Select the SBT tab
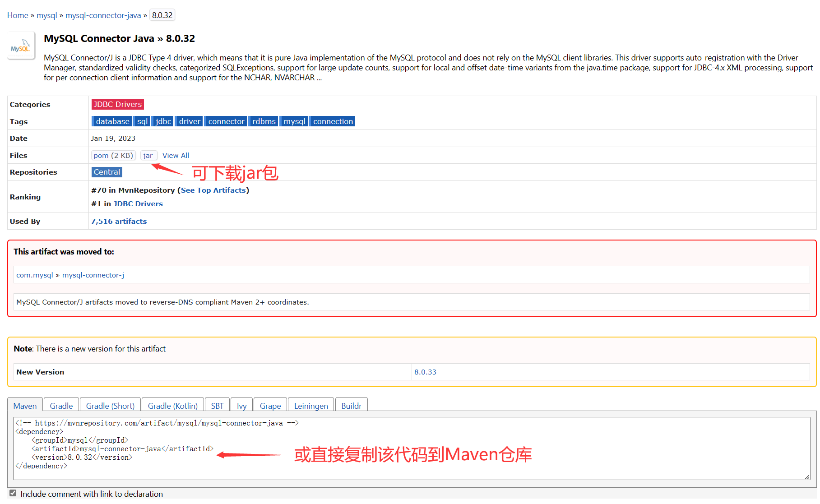Viewport: 820px width, 504px height. (217, 406)
